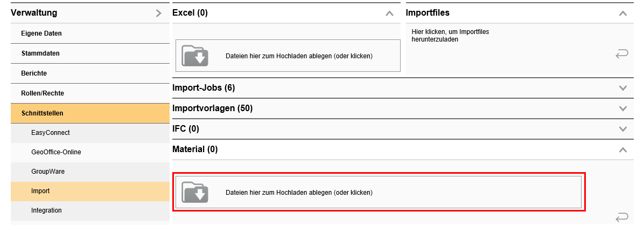Viewport: 644px width, 225px height.
Task: Collapse the Material section
Action: click(623, 149)
